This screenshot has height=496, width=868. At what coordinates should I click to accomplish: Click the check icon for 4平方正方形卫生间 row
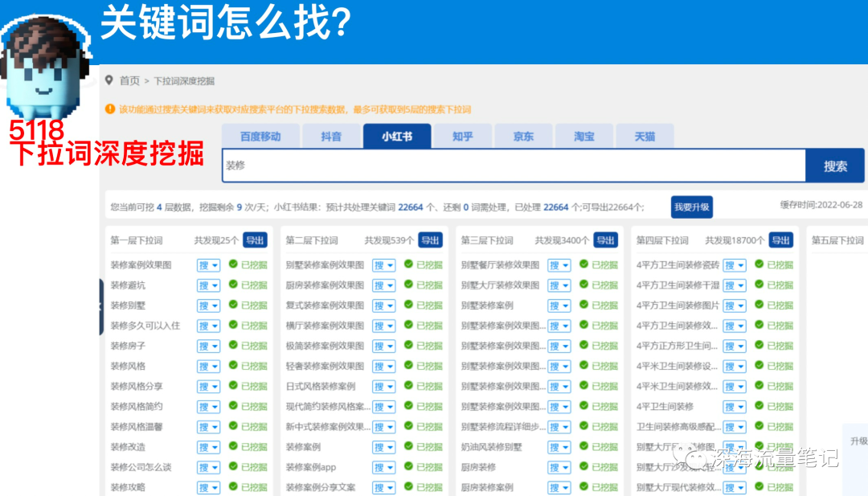coord(759,345)
